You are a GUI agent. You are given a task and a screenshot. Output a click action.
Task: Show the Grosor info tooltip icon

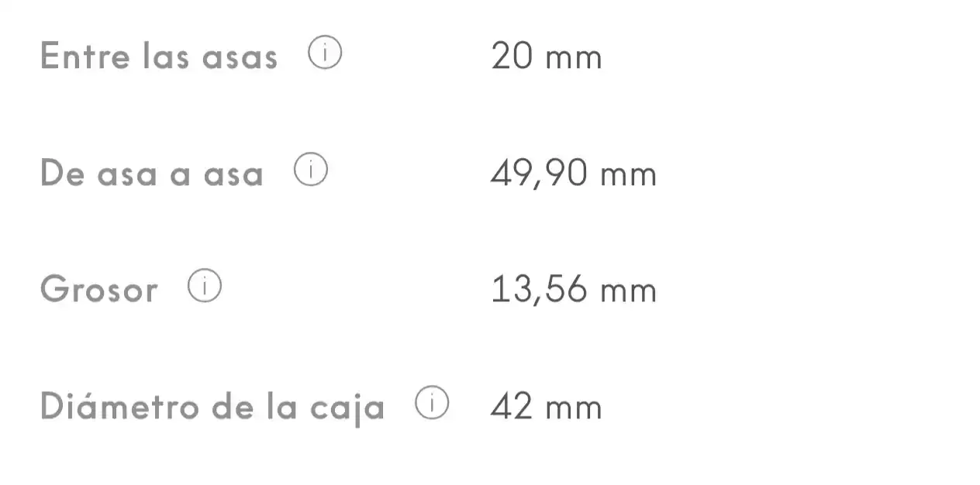[x=205, y=287]
